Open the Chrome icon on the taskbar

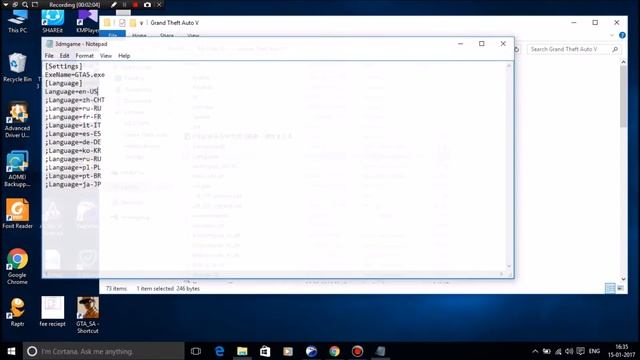[334, 351]
